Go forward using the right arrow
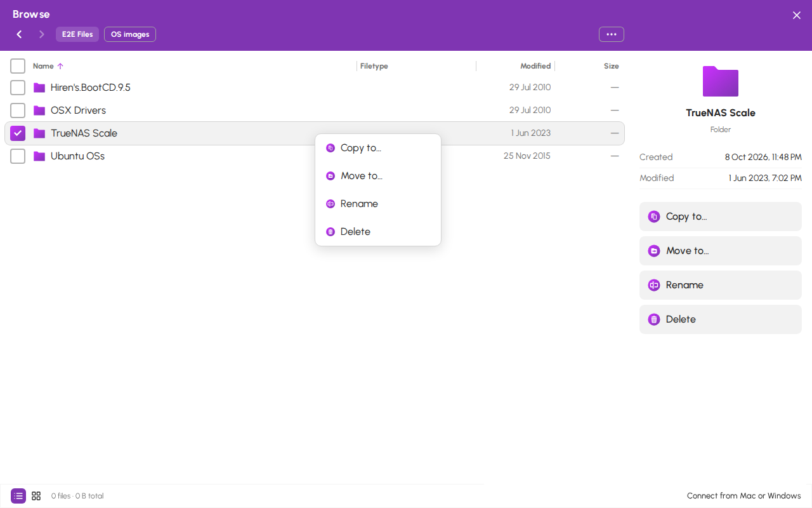Image resolution: width=812 pixels, height=508 pixels. (42, 34)
